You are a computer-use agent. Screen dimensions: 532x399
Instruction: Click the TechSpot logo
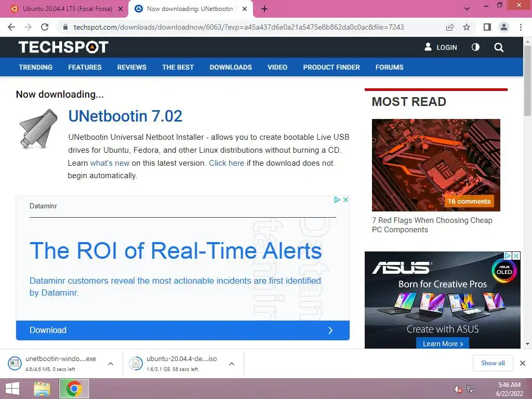click(x=63, y=47)
